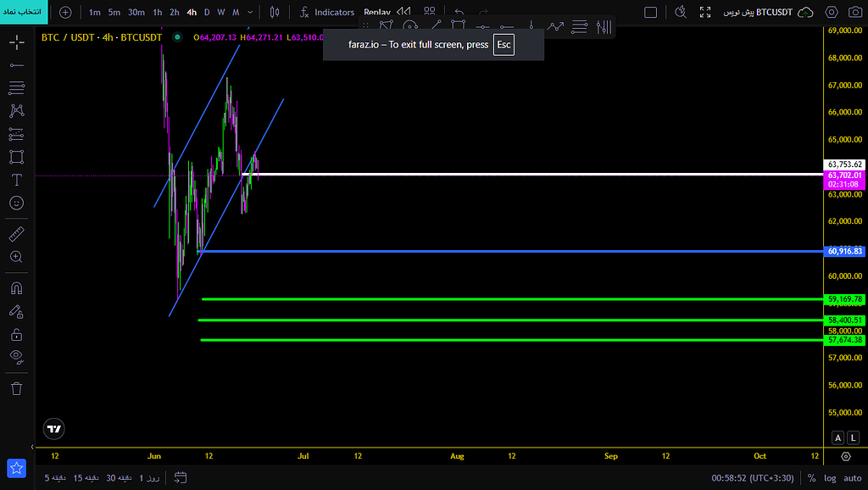Select the rectangle shape tool in sidebar
Screen dimensions: 868x490
(x=17, y=157)
